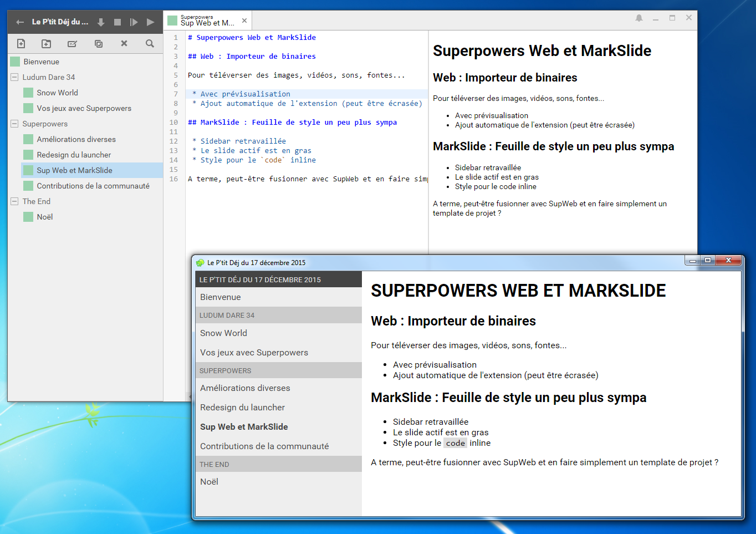Collapse The End folder in the tree
The image size is (756, 534).
[14, 201]
